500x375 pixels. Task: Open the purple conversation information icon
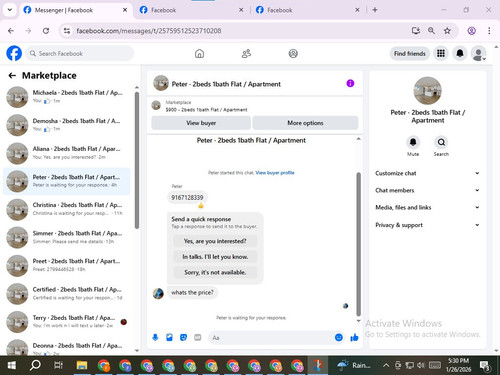point(350,83)
